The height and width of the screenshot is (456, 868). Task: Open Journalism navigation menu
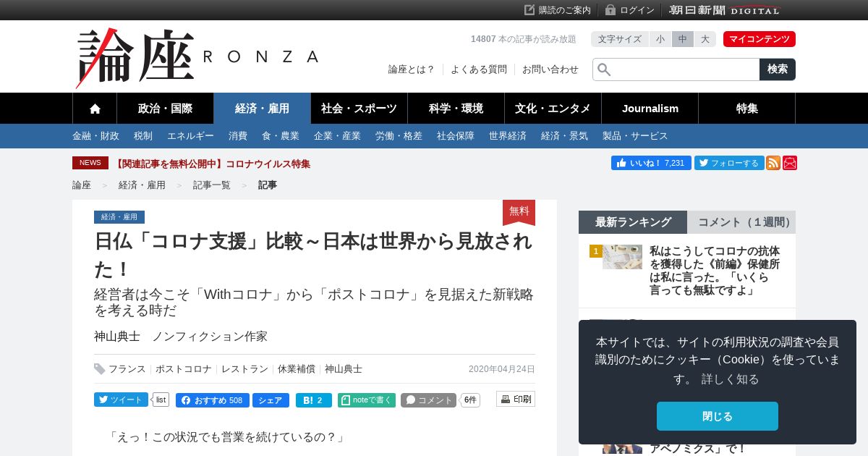point(650,109)
